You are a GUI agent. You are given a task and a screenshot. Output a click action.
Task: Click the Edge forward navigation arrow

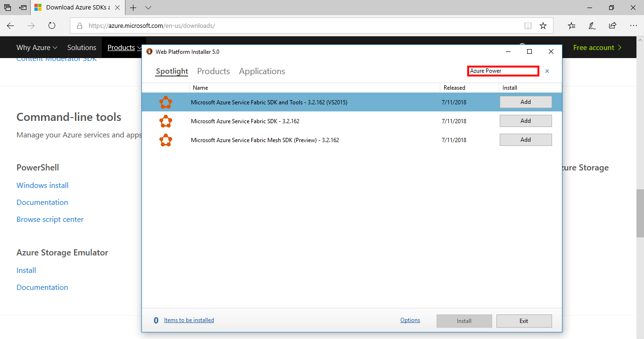(31, 25)
